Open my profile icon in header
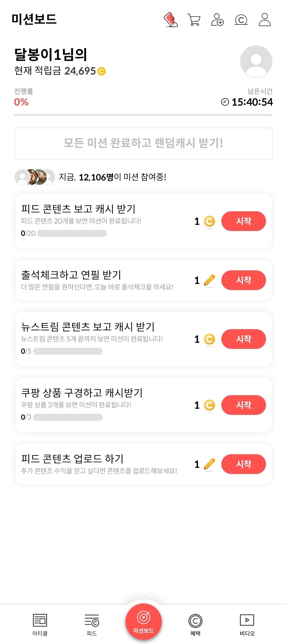The height and width of the screenshot is (644, 287). coord(265,20)
